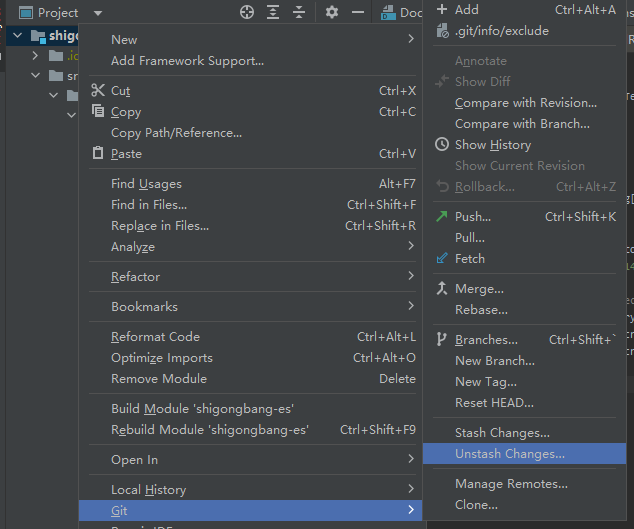634x529 pixels.
Task: Open Project panel settings gear
Action: pyautogui.click(x=332, y=12)
